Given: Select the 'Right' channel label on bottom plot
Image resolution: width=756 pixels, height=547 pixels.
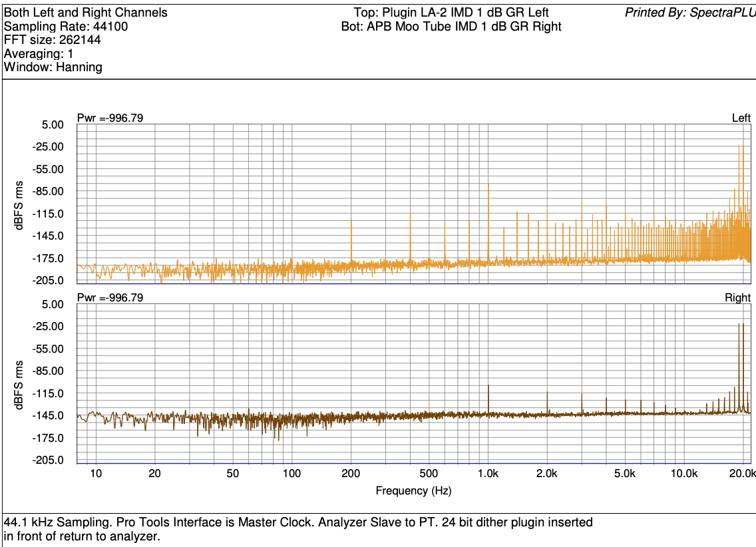Looking at the screenshot, I should point(737,298).
